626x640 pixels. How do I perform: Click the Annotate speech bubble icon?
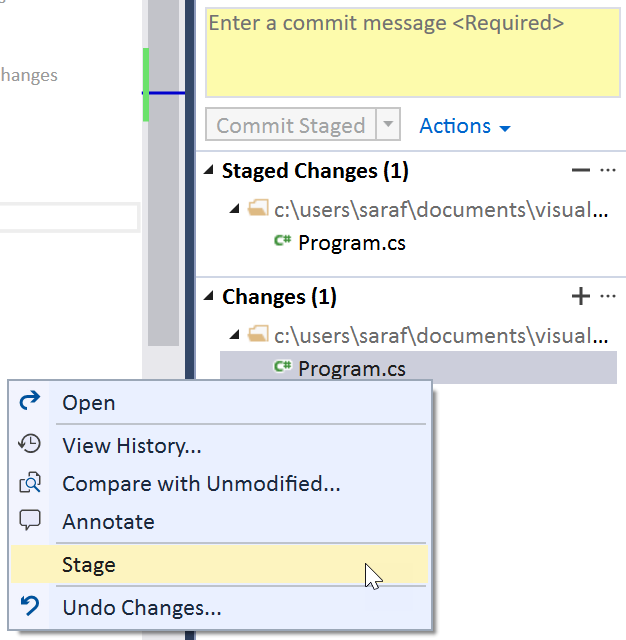coord(30,521)
